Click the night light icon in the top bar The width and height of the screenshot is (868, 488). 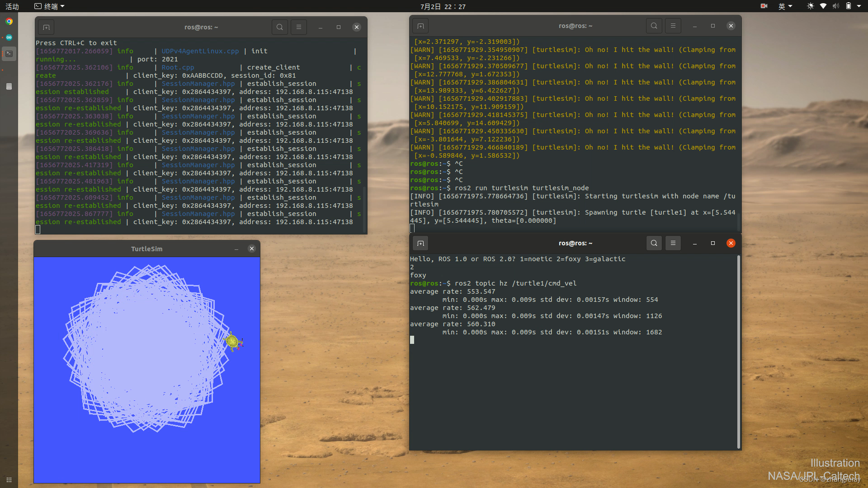(x=811, y=6)
